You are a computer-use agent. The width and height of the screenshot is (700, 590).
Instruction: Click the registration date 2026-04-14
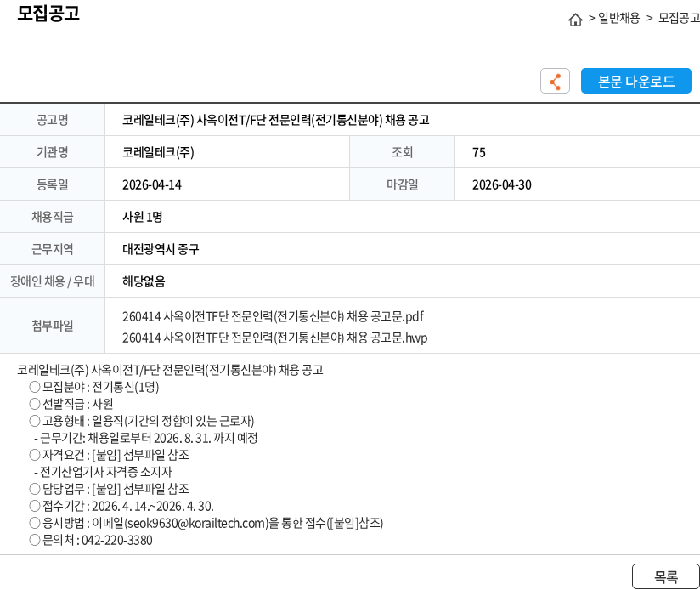(x=152, y=184)
